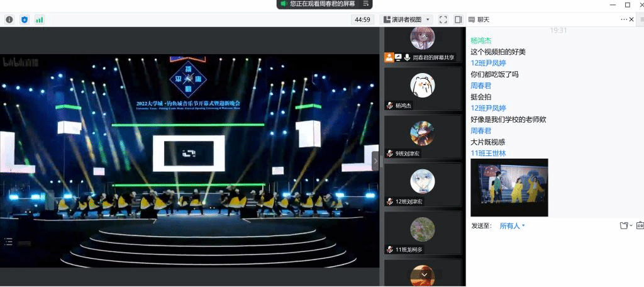Viewport: 644px width, 287px height.
Task: Select 周春君's avatar in participant strip
Action: [x=423, y=38]
